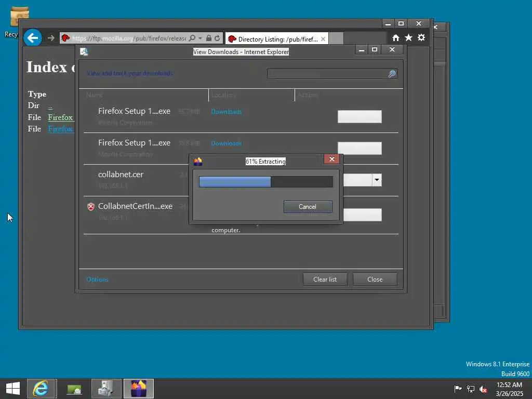This screenshot has height=399, width=532.
Task: Click the View Downloads window title icon
Action: (x=84, y=51)
